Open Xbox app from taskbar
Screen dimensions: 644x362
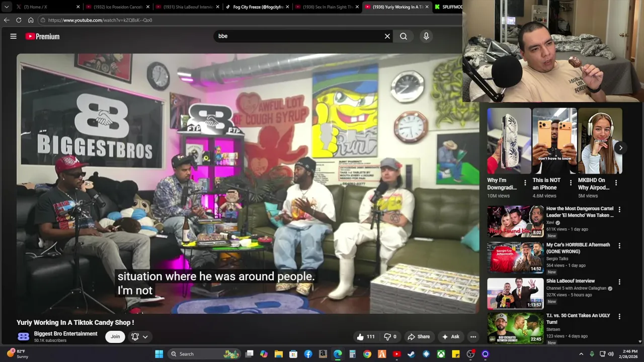coord(441,354)
